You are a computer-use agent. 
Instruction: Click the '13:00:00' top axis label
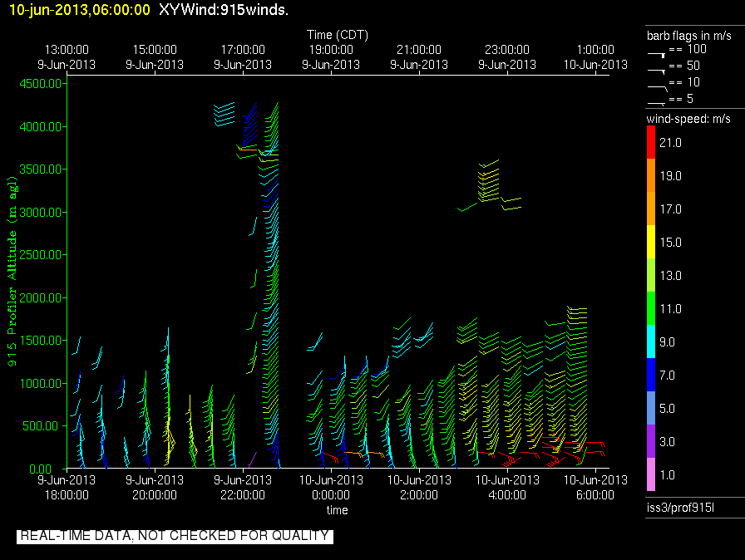pyautogui.click(x=67, y=50)
